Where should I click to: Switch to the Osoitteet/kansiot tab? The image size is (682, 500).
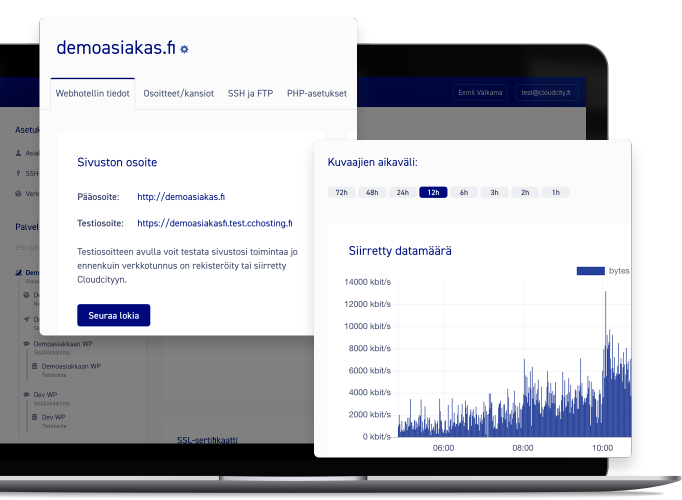coord(178,93)
